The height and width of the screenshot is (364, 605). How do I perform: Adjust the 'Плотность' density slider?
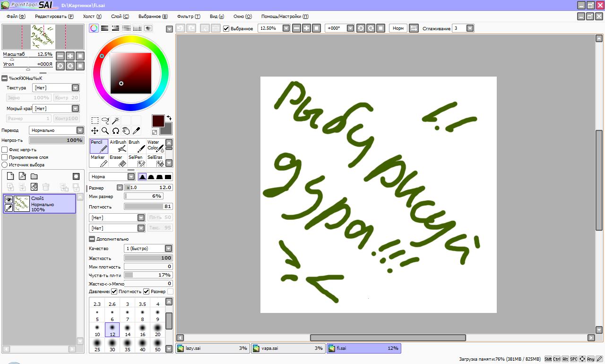[x=148, y=207]
